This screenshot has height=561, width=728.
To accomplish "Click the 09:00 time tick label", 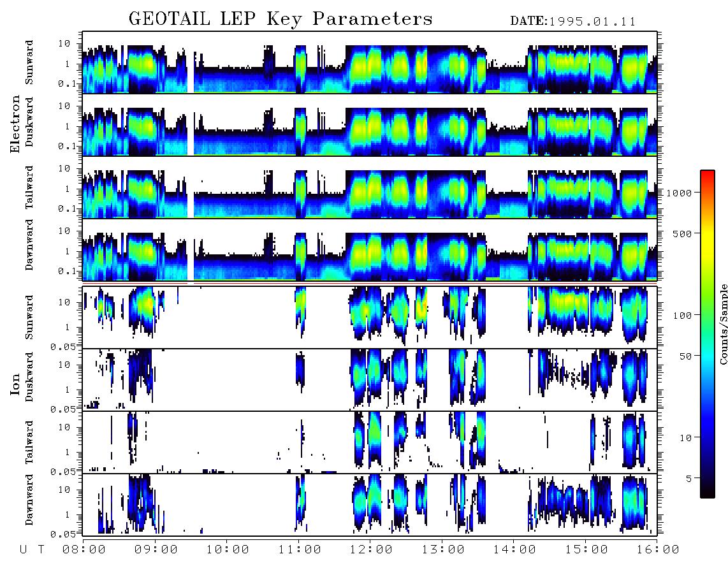I will [156, 550].
